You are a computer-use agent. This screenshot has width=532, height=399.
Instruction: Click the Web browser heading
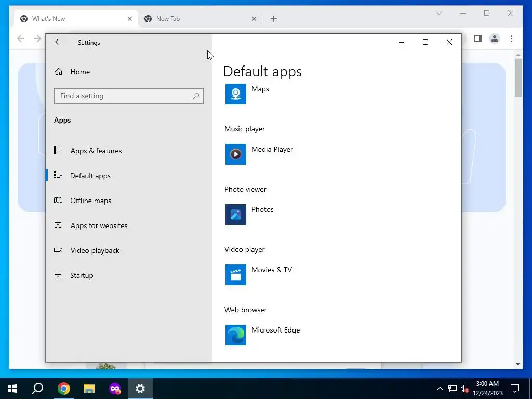[x=245, y=310]
